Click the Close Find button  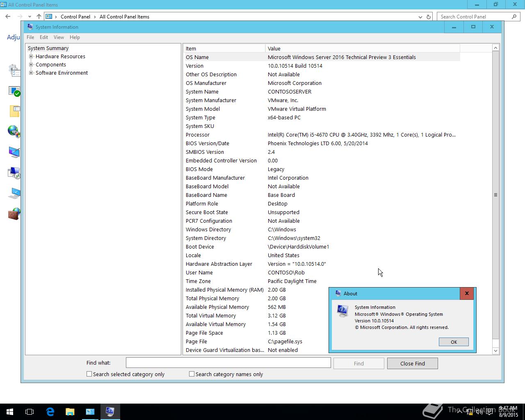click(413, 363)
